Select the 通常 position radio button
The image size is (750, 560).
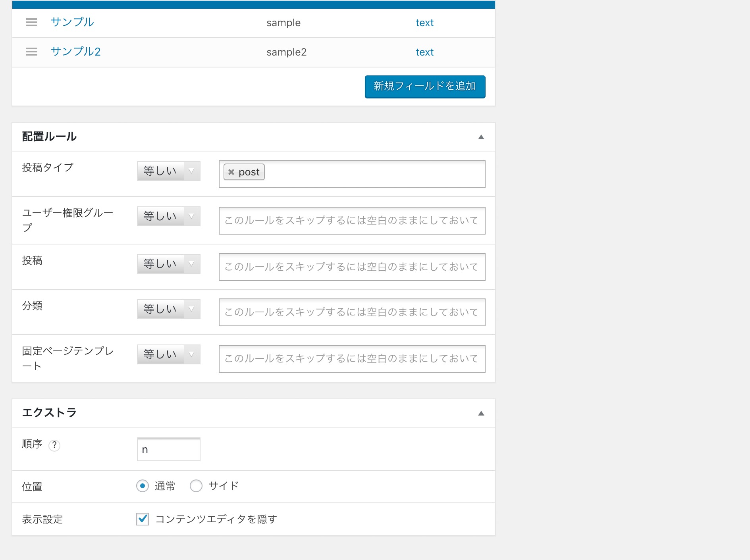pyautogui.click(x=143, y=486)
